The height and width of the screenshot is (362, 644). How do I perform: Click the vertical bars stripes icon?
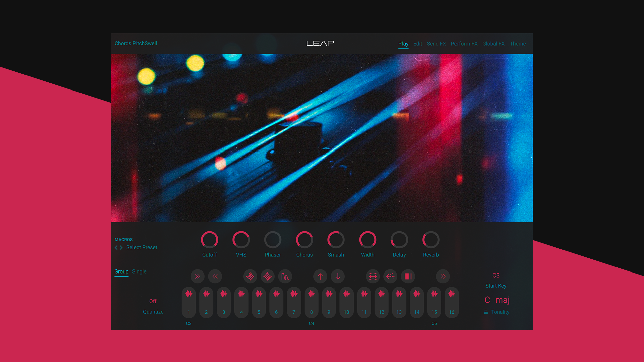pos(408,276)
